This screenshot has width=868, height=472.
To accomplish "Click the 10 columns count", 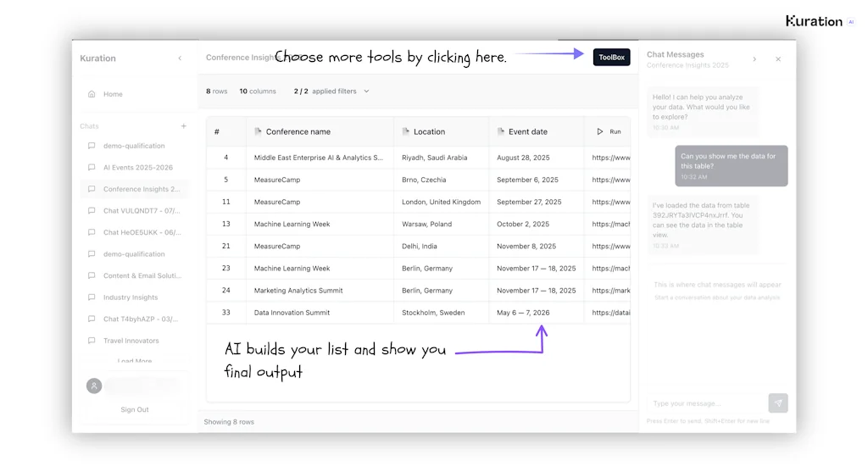I will (258, 92).
